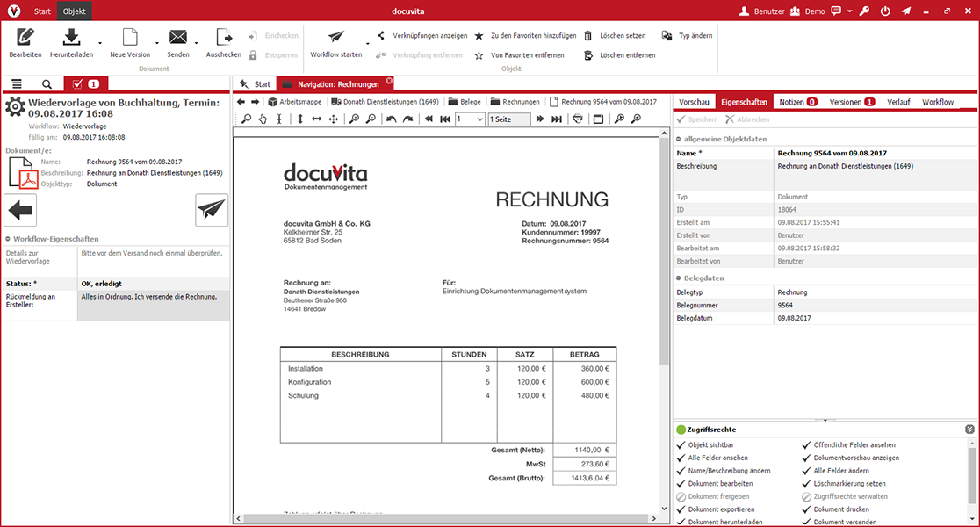Click Löschen setzen
The width and height of the screenshot is (980, 527).
pos(615,36)
